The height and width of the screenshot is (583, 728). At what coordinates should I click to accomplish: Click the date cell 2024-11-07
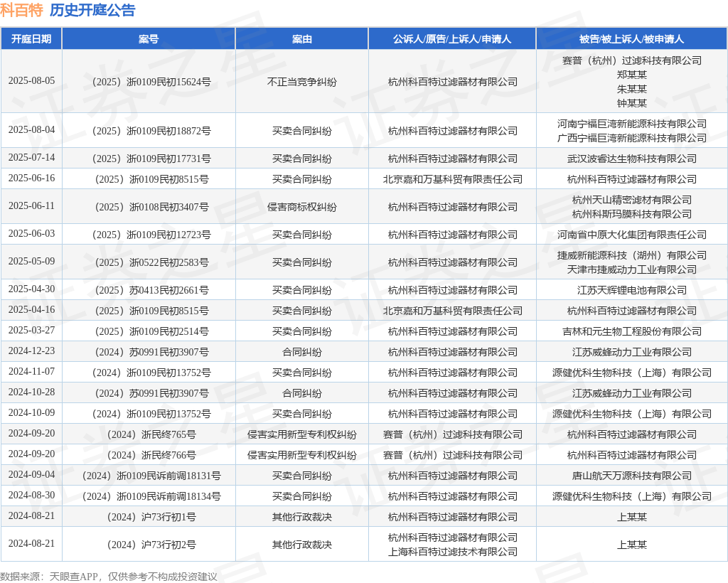(x=31, y=372)
